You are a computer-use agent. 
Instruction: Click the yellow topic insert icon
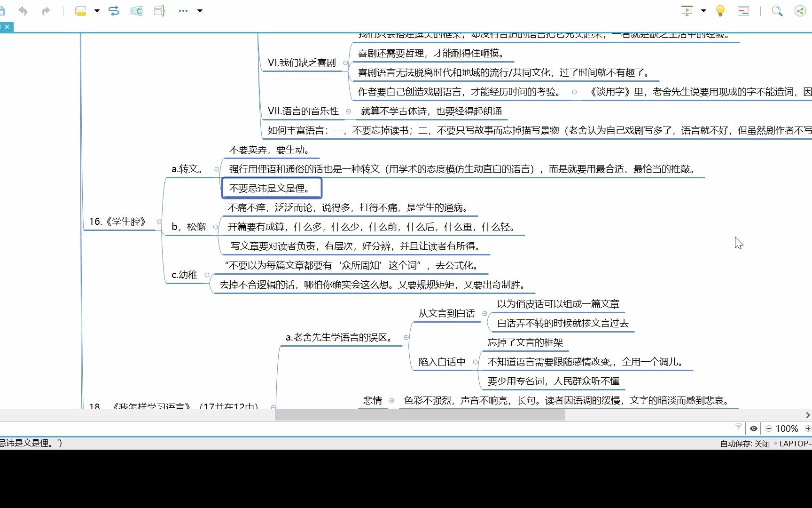coord(80,11)
